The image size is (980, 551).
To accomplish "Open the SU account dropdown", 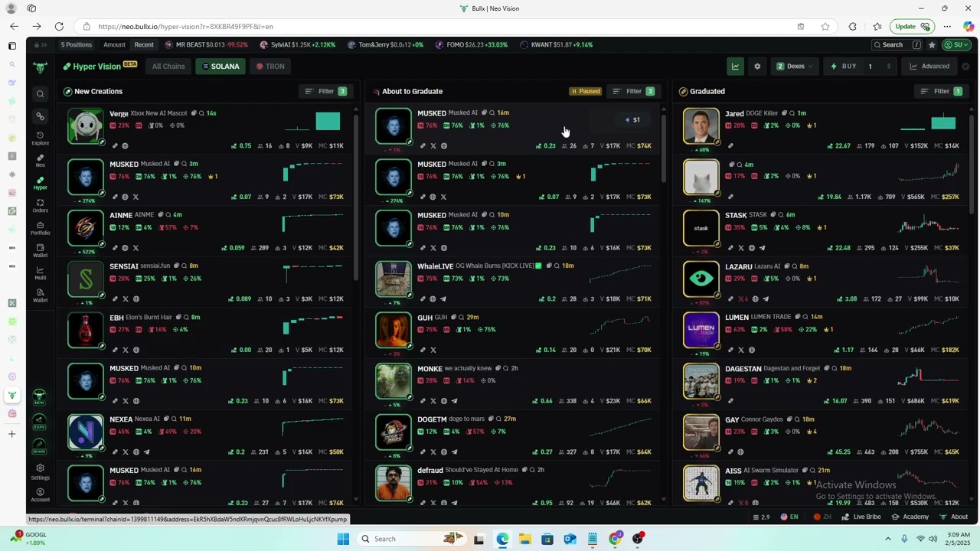I will 957,45.
